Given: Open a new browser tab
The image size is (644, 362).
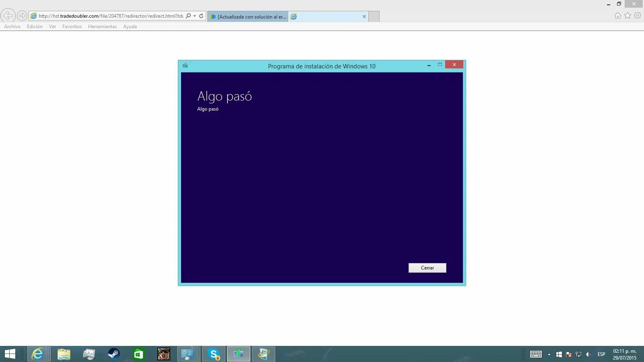Looking at the screenshot, I should [x=374, y=16].
